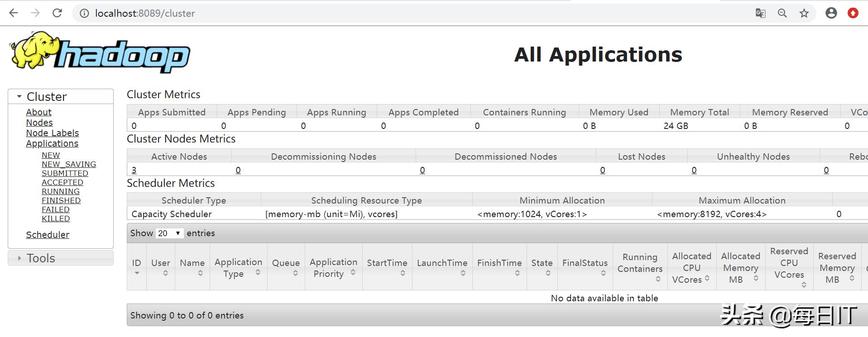868x337 pixels.
Task: Click the Hadoop elephant logo
Action: tap(100, 52)
